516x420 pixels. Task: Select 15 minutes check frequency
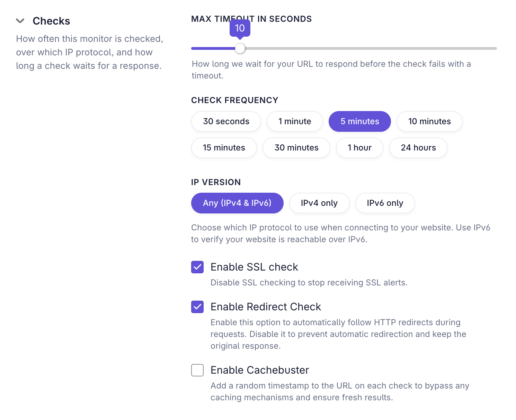[224, 148]
